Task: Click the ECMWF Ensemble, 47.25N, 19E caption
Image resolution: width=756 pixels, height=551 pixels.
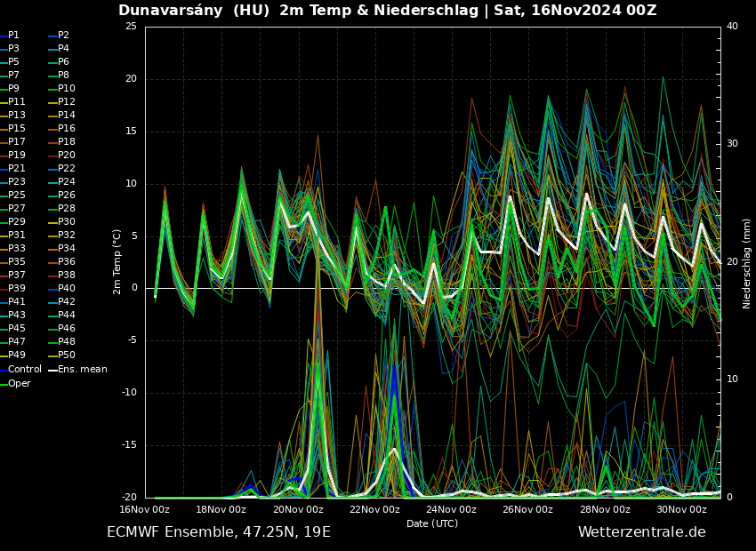Action: 219,531
